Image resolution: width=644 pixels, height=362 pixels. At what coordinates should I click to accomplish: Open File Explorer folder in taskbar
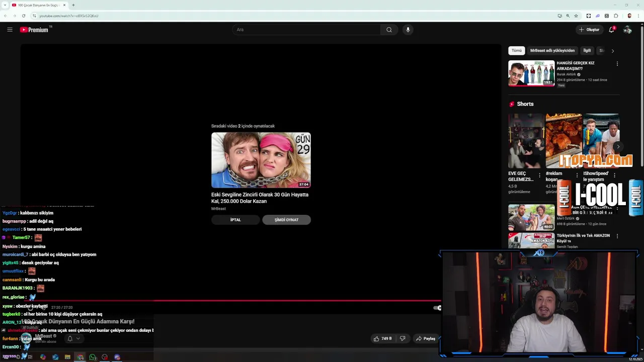(x=67, y=357)
